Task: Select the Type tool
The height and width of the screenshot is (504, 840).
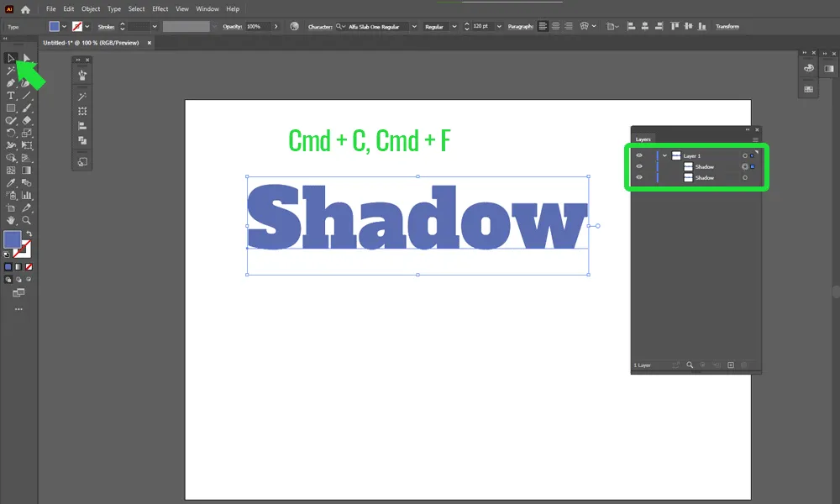Action: pos(11,95)
